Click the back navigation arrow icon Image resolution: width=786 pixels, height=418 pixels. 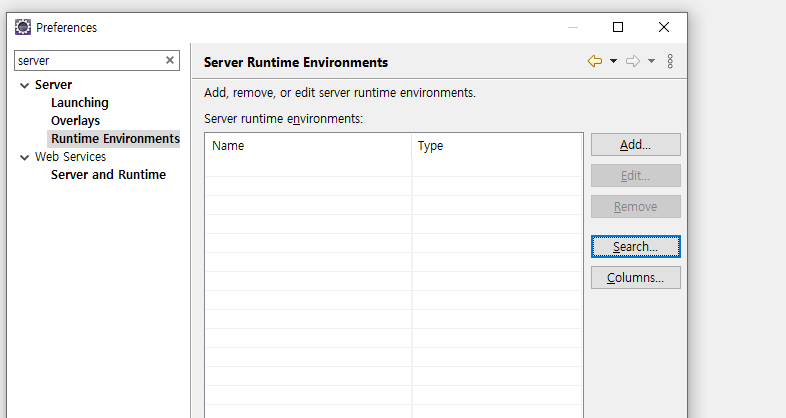(x=595, y=61)
